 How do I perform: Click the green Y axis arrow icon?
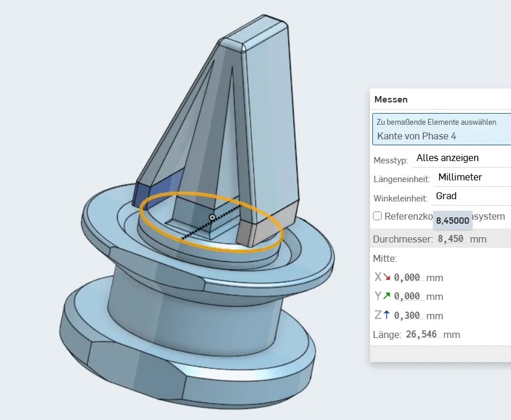tap(386, 296)
